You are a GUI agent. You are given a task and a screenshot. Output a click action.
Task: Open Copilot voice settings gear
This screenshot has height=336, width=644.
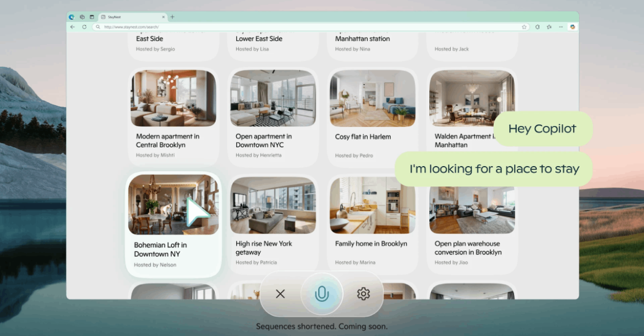363,294
